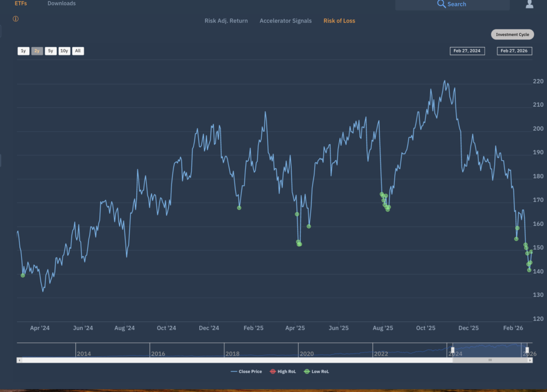Screen dimensions: 547x392
Task: Open the Risk Adj. Return tab
Action: 226,21
